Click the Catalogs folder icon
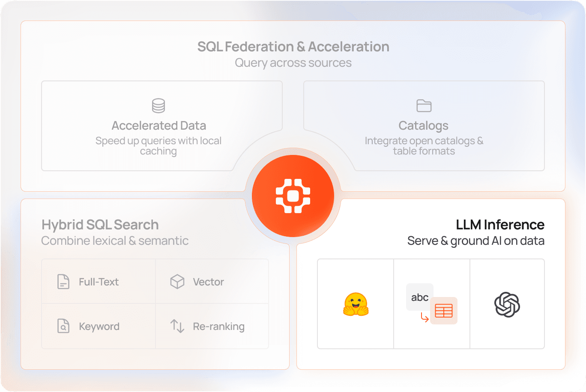Viewport: 586px width, 392px height. (424, 106)
